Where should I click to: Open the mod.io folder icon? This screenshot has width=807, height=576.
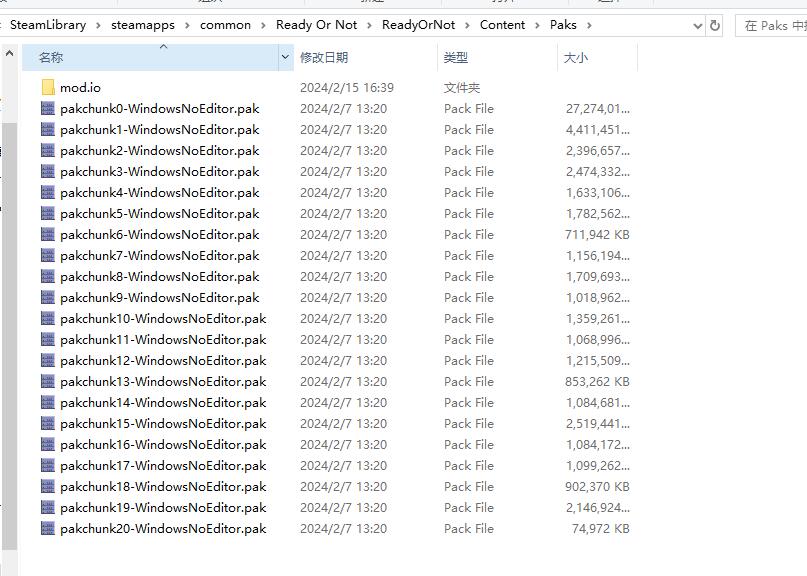pyautogui.click(x=48, y=88)
